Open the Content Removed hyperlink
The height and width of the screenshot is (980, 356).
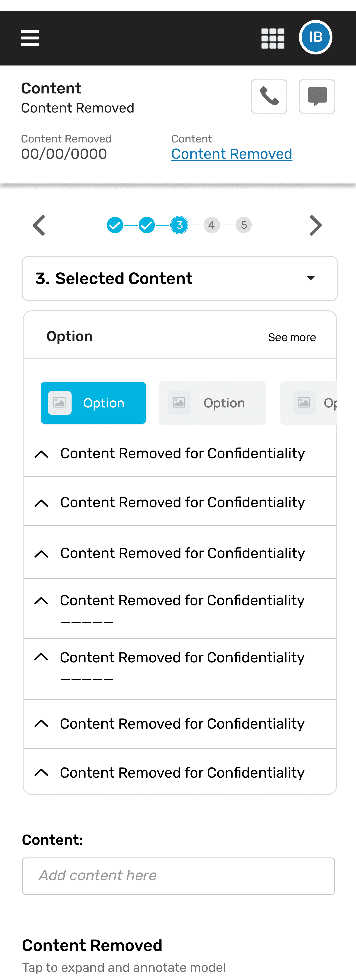coord(232,154)
